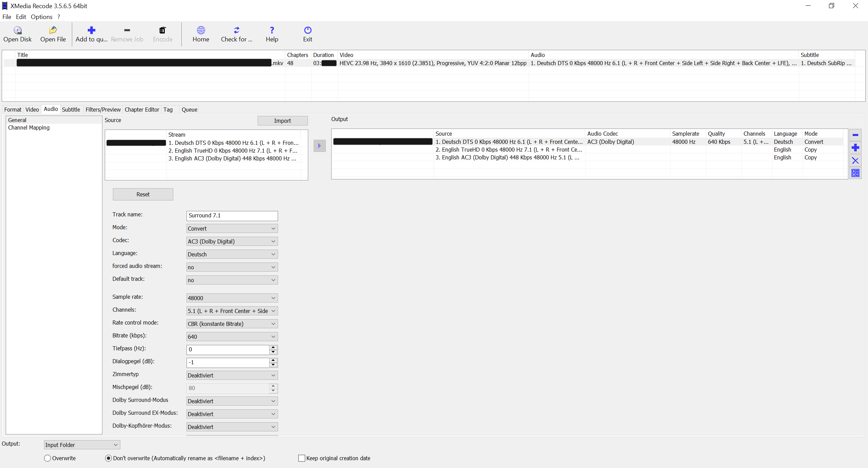The width and height of the screenshot is (868, 468).
Task: Click the Open File toolbar icon
Action: coord(53,31)
